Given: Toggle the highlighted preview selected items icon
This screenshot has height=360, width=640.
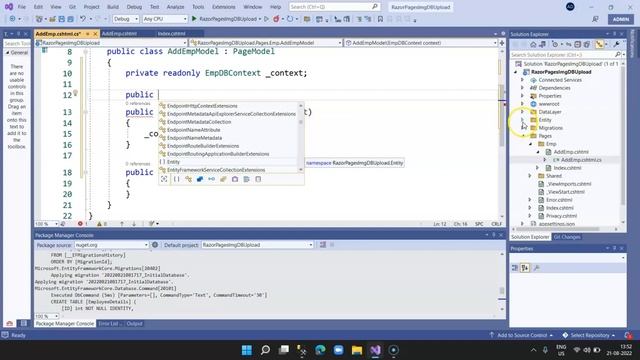Looking at the screenshot, I should click(599, 44).
